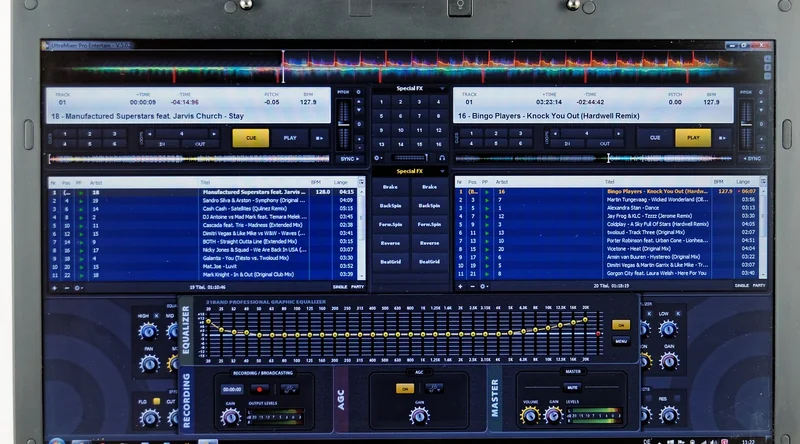The width and height of the screenshot is (800, 444).
Task: Open the equalizer MENU button
Action: point(620,341)
